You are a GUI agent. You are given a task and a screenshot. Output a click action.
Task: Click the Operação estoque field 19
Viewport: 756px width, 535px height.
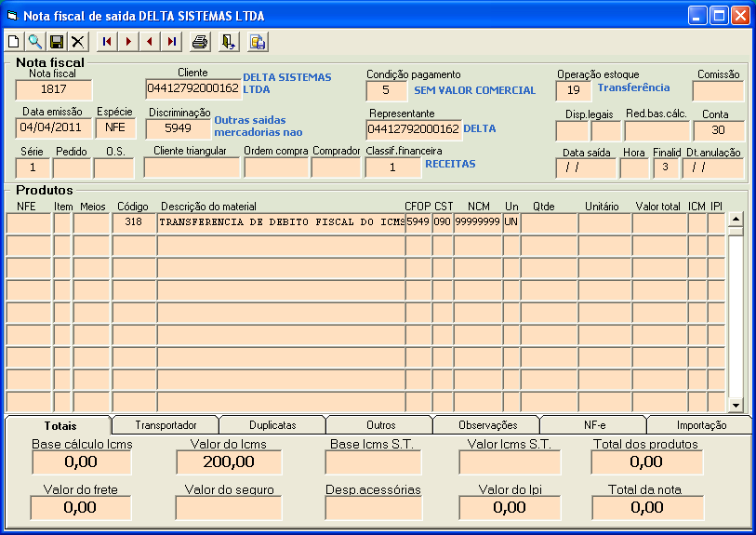click(573, 90)
